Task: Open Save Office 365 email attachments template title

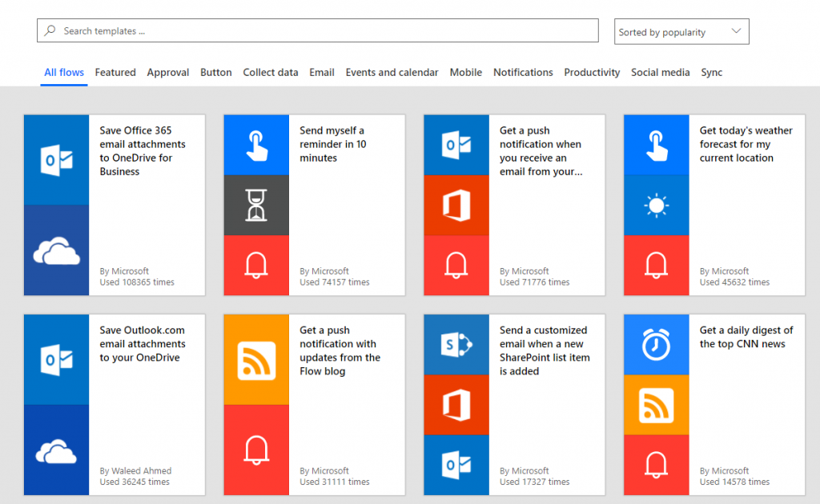Action: [x=143, y=150]
